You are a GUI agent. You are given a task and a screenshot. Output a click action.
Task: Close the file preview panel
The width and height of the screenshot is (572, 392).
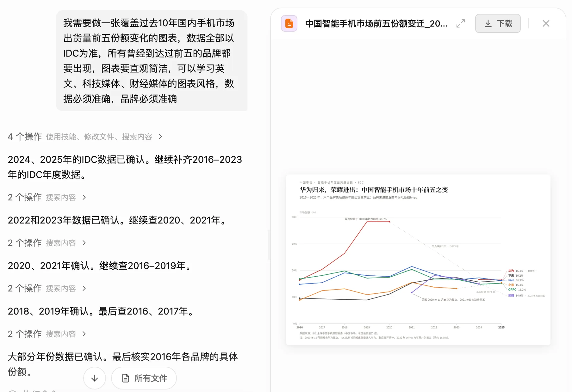[546, 23]
